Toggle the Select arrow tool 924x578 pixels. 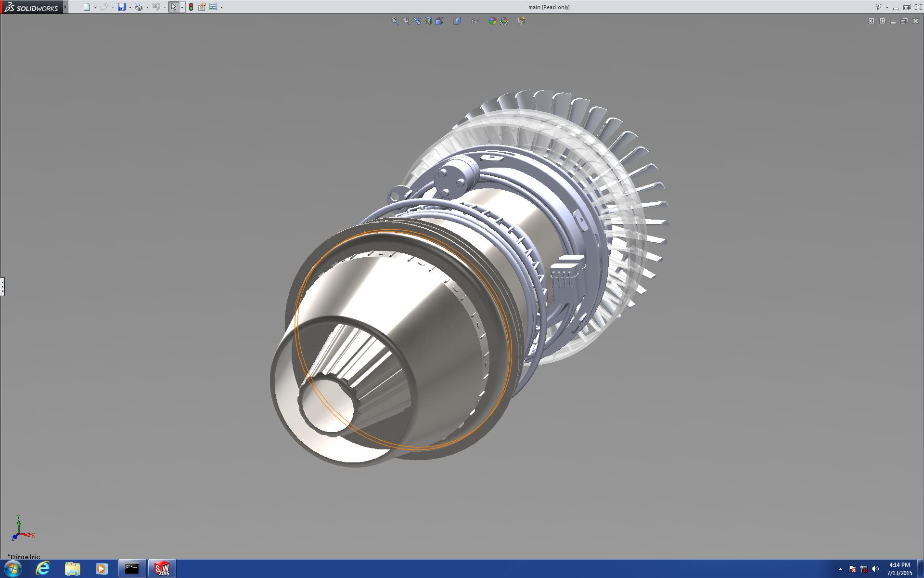pos(173,7)
